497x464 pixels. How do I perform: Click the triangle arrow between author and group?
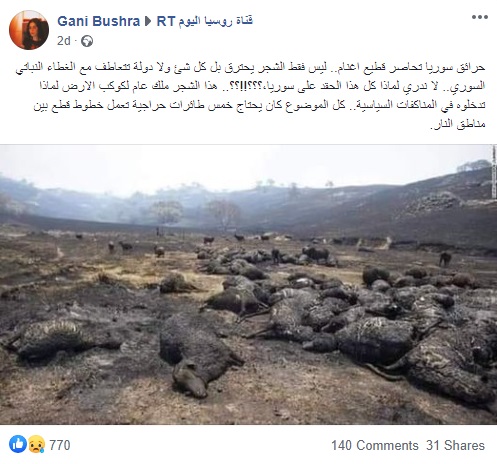pyautogui.click(x=148, y=21)
